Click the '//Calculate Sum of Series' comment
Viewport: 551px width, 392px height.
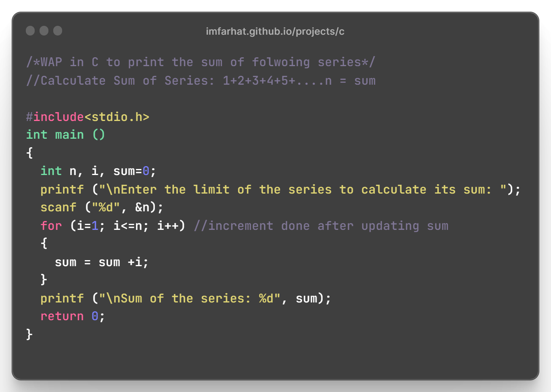pyautogui.click(x=201, y=81)
